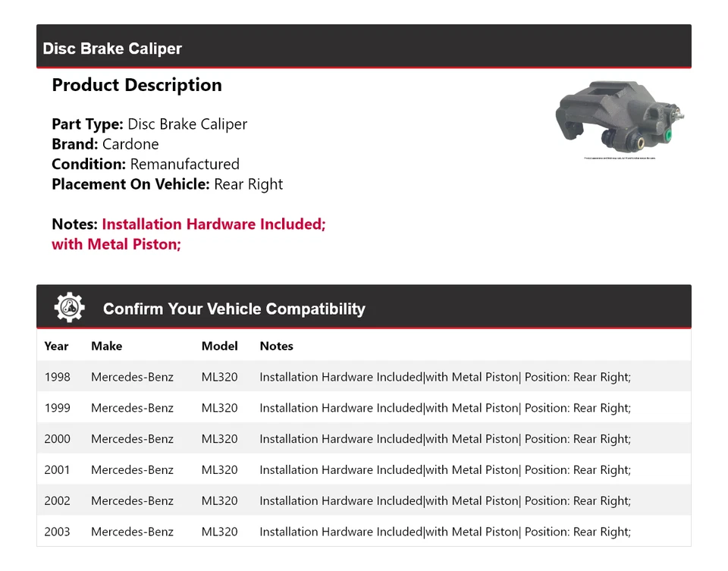Click the Model column header
Viewport: 728px width, 571px height.
point(219,346)
